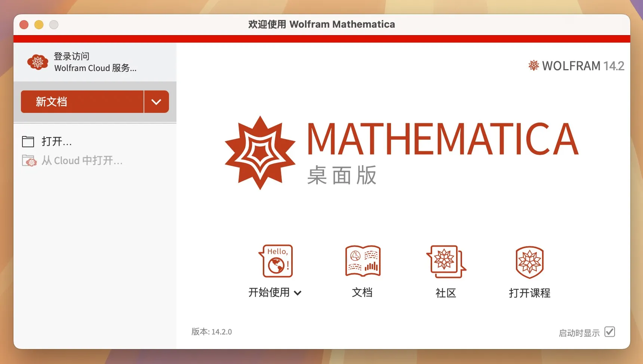Click the Hello globe getting started icon
Image resolution: width=643 pixels, height=364 pixels.
click(276, 261)
